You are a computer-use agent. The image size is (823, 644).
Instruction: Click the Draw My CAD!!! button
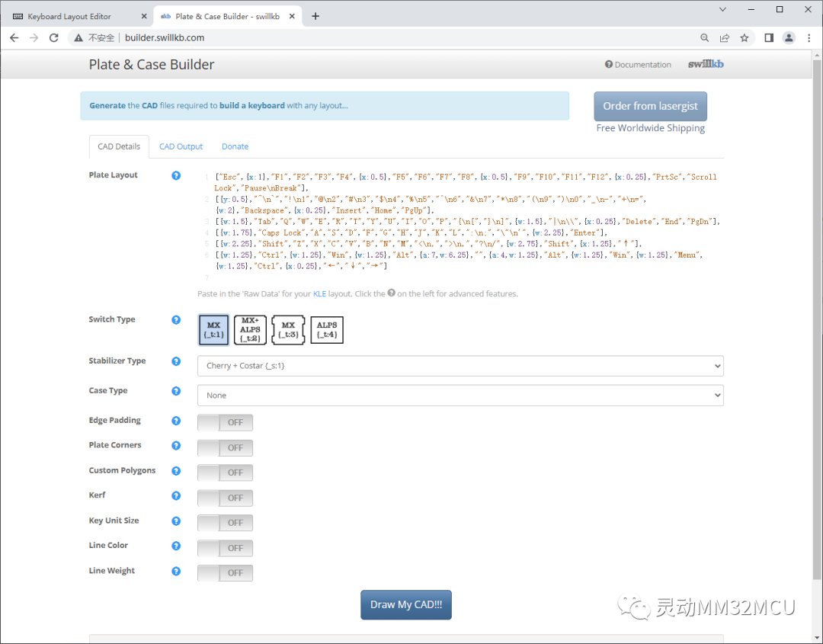(405, 604)
